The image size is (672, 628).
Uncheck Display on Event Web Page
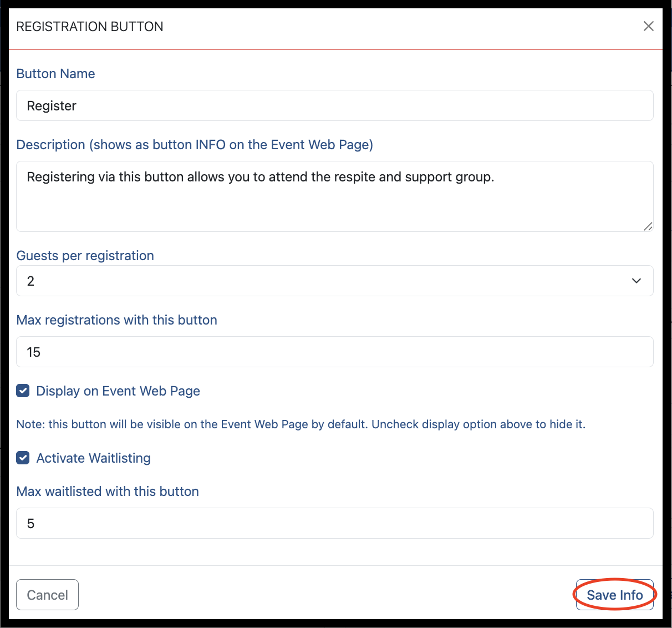pos(23,391)
